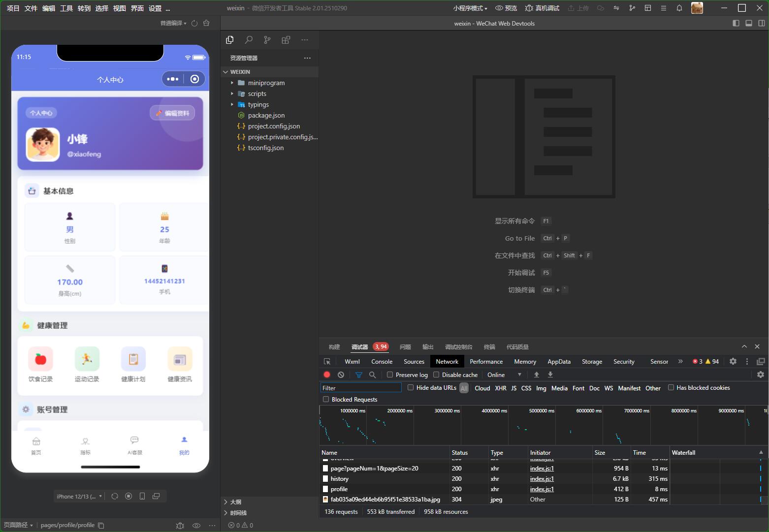Image resolution: width=769 pixels, height=532 pixels.
Task: Click the user avatar in title bar
Action: [697, 8]
